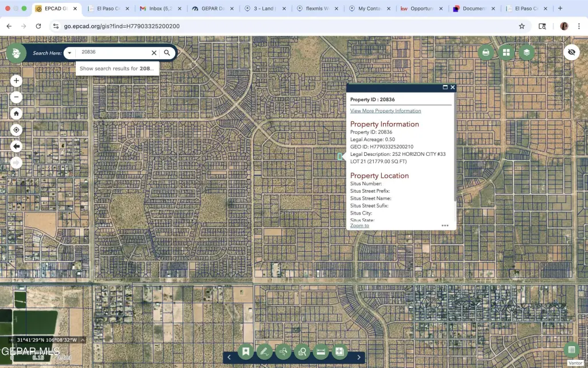Open the Basemap Gallery grid icon
Viewport: 588px width, 368px height.
[506, 52]
